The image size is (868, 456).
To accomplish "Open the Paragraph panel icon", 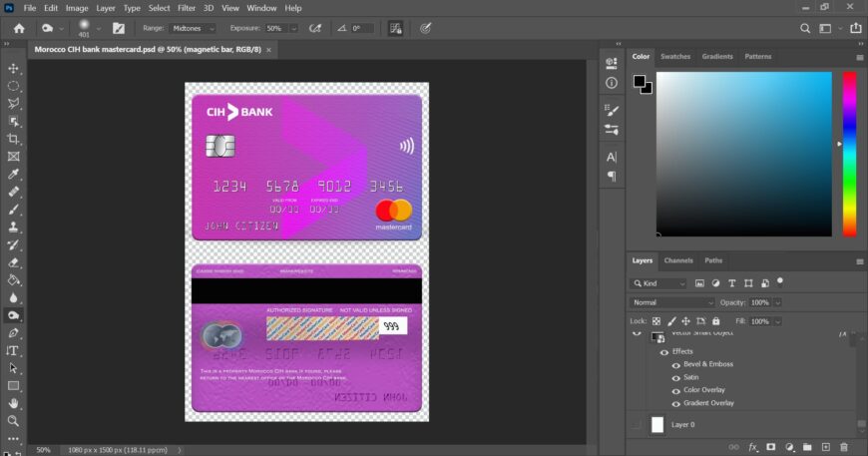I will [612, 176].
